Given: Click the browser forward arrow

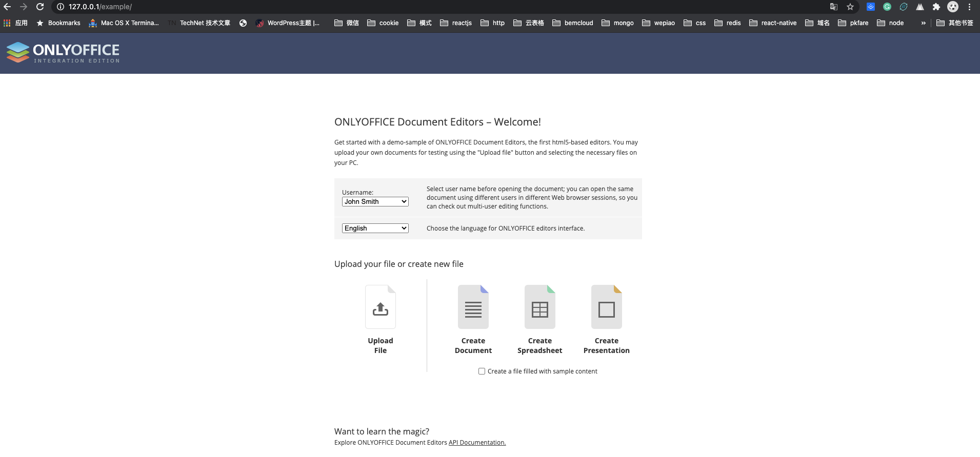Looking at the screenshot, I should tap(24, 7).
